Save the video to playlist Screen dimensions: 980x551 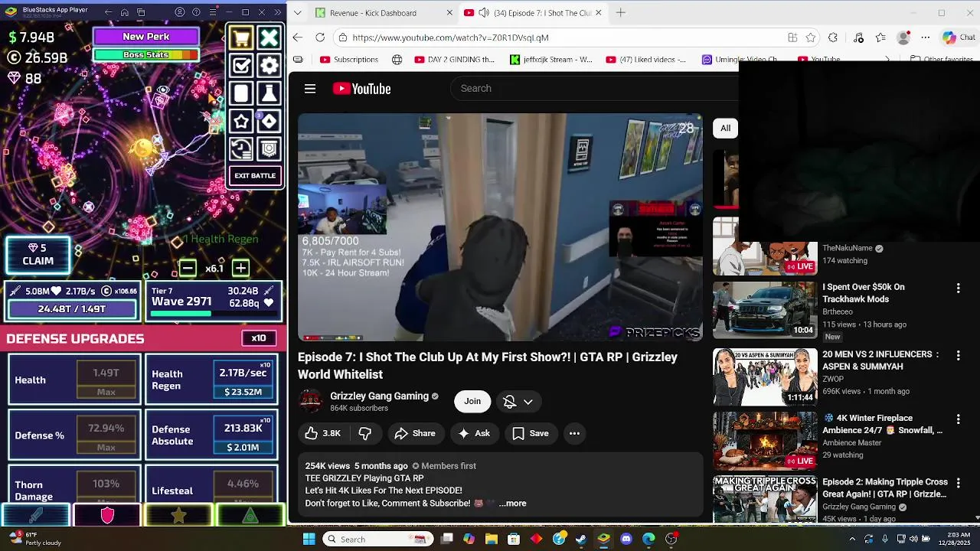(x=530, y=433)
